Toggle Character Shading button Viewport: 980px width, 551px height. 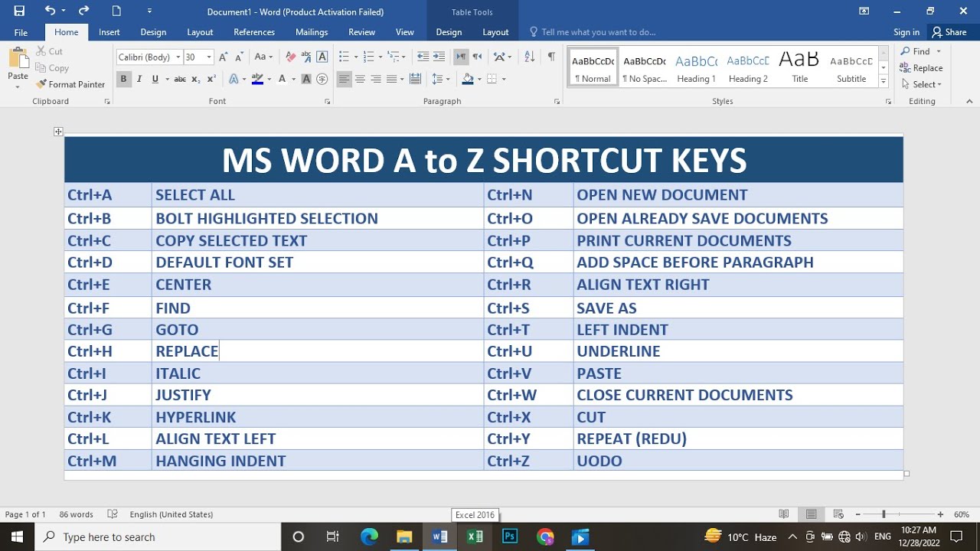(306, 79)
